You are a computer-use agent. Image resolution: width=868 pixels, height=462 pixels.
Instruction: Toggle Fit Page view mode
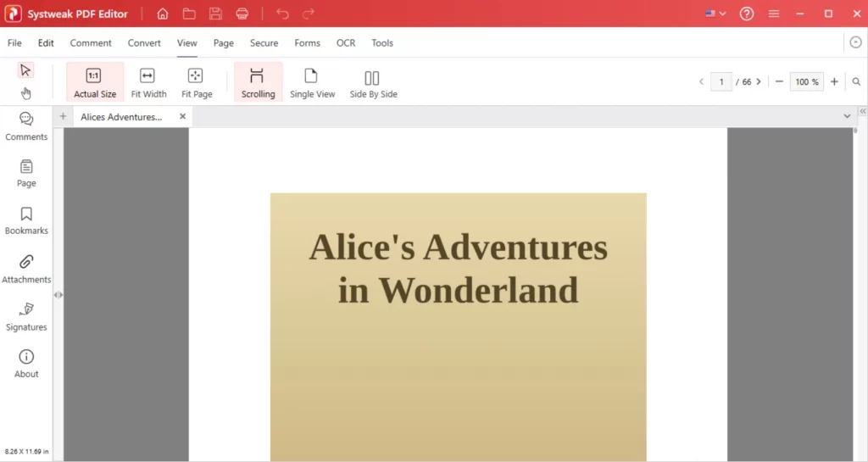pyautogui.click(x=197, y=82)
